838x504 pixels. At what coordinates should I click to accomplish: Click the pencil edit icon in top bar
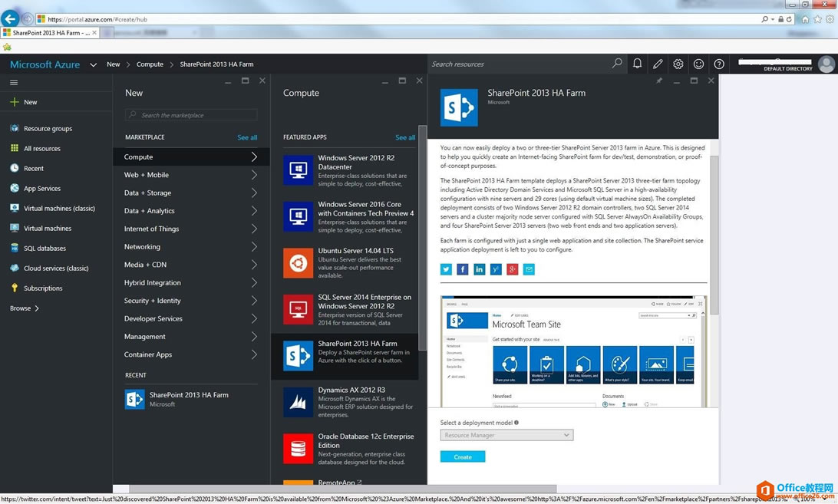pos(658,64)
